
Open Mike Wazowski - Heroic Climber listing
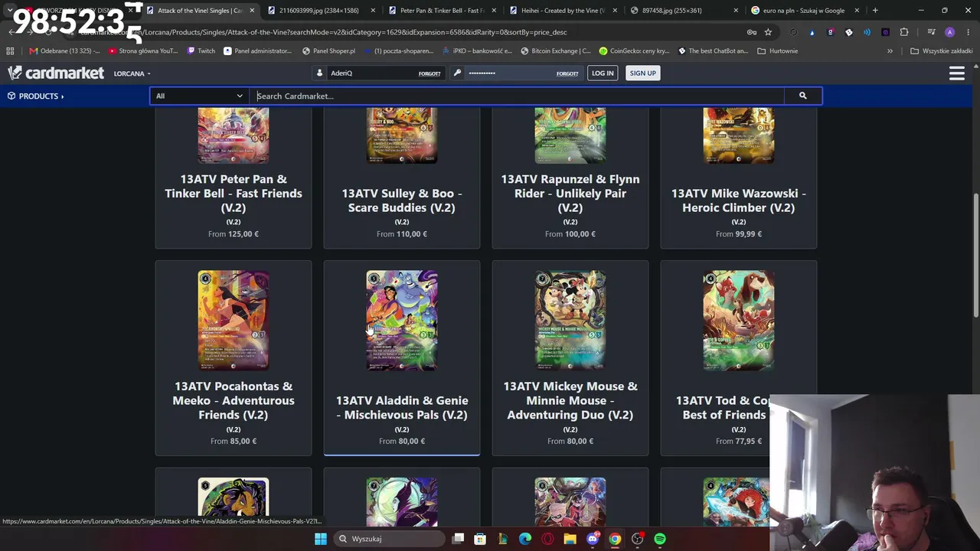(x=739, y=201)
